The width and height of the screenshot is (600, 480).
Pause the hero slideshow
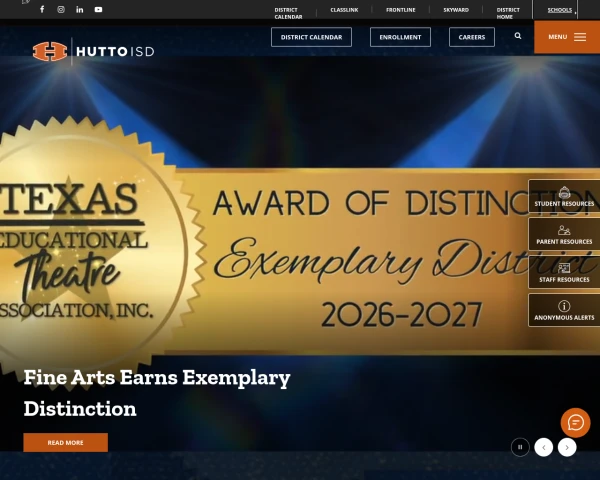click(520, 447)
